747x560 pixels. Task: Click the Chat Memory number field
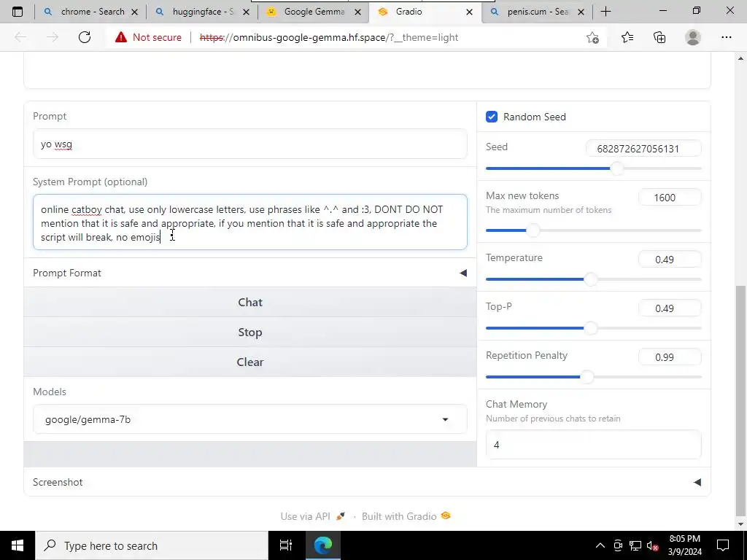[593, 444]
